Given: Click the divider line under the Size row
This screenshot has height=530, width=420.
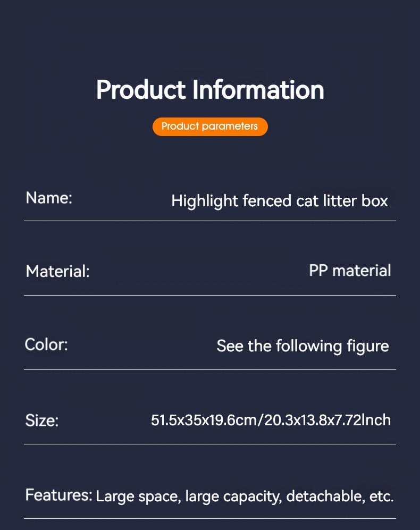Looking at the screenshot, I should pos(210,444).
